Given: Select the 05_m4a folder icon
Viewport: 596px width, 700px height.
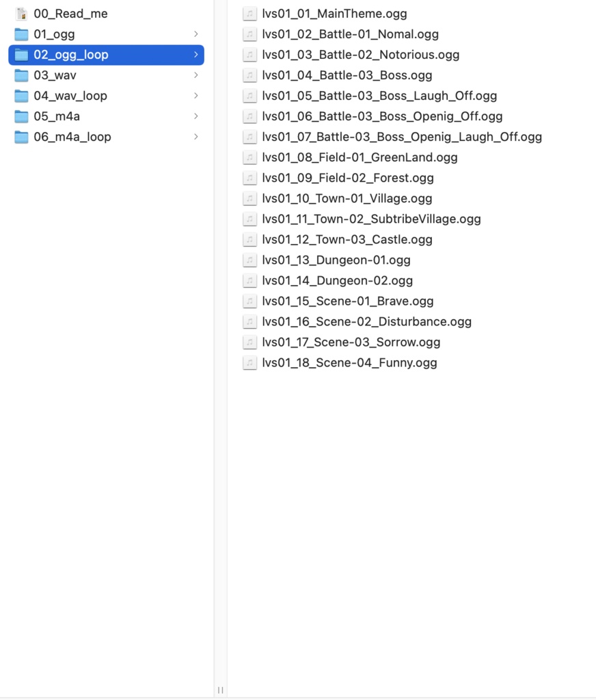Looking at the screenshot, I should coord(21,116).
